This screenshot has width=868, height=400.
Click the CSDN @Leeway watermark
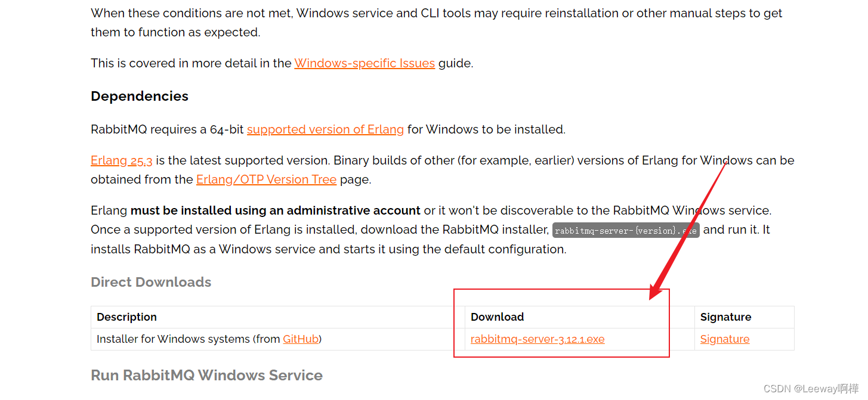(x=811, y=389)
